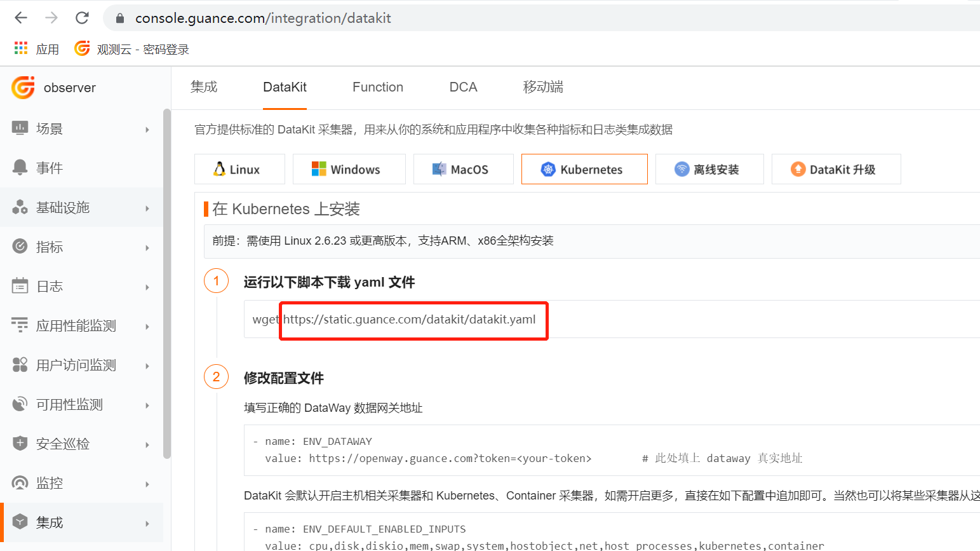Reload the page with the refresh icon
This screenshot has width=980, height=551.
pos(82,18)
